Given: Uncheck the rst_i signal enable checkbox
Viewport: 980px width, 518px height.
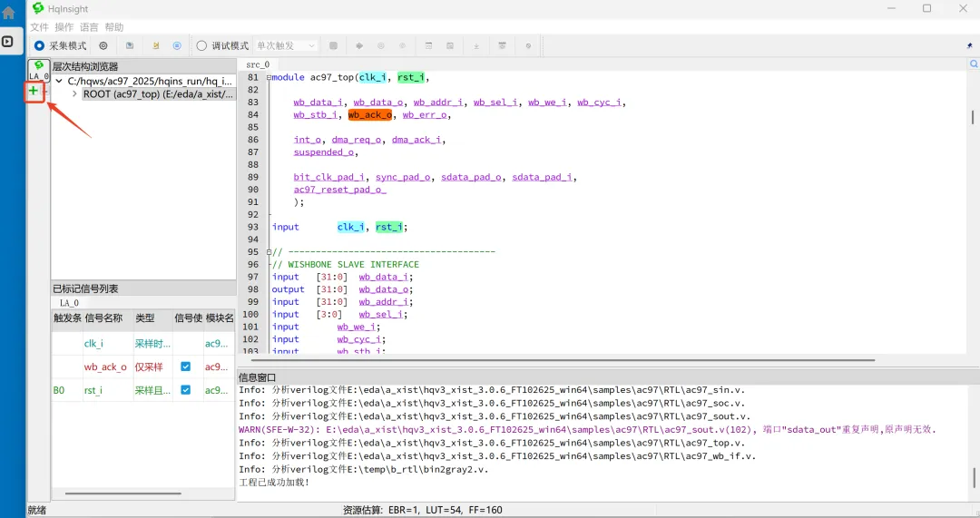Looking at the screenshot, I should (185, 390).
